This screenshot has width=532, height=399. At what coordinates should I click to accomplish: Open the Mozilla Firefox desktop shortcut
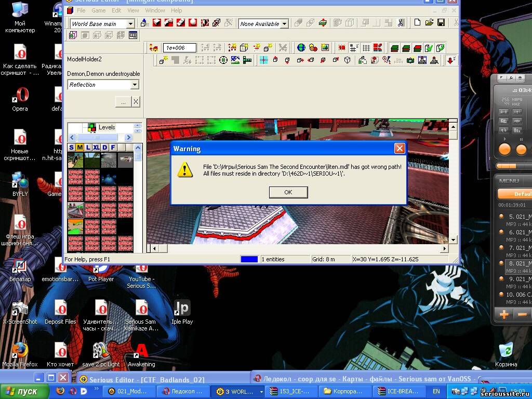pos(20,354)
